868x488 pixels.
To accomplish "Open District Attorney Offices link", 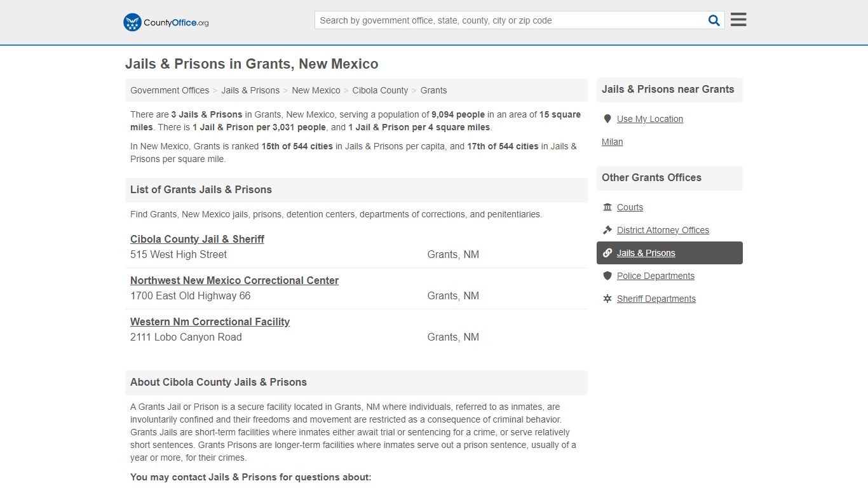I will click(663, 230).
